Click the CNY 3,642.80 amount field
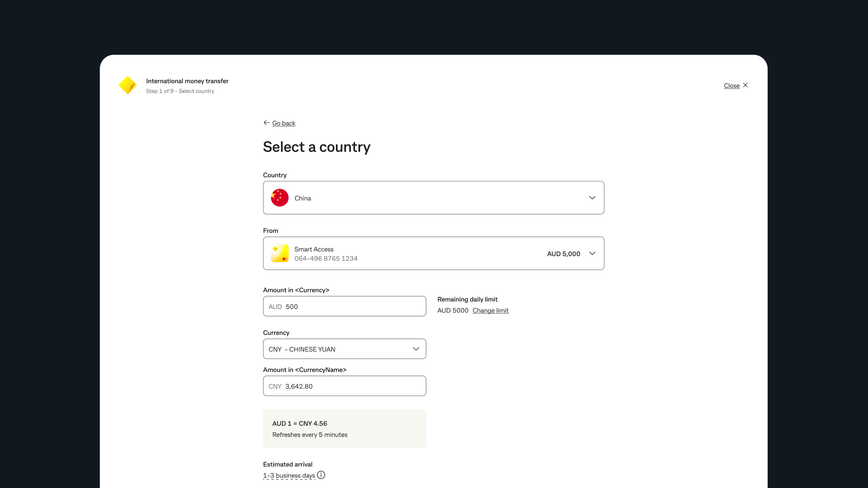 (344, 386)
